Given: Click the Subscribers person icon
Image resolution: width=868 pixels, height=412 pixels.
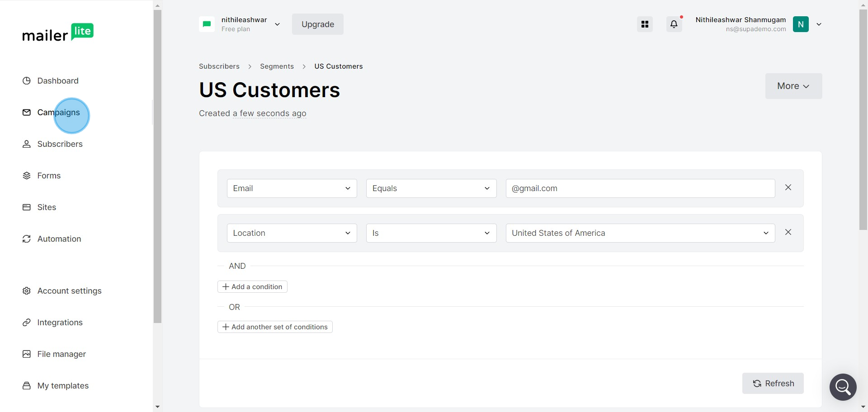Looking at the screenshot, I should 27,144.
